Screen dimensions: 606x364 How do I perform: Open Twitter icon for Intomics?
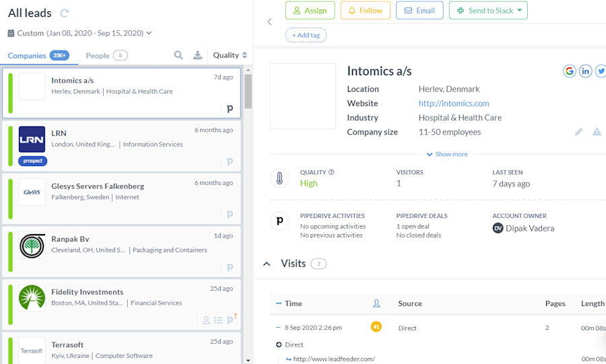click(601, 71)
